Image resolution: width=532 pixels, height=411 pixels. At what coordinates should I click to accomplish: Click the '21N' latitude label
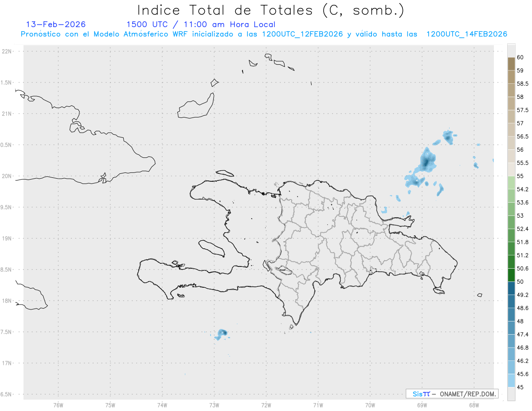coord(7,114)
